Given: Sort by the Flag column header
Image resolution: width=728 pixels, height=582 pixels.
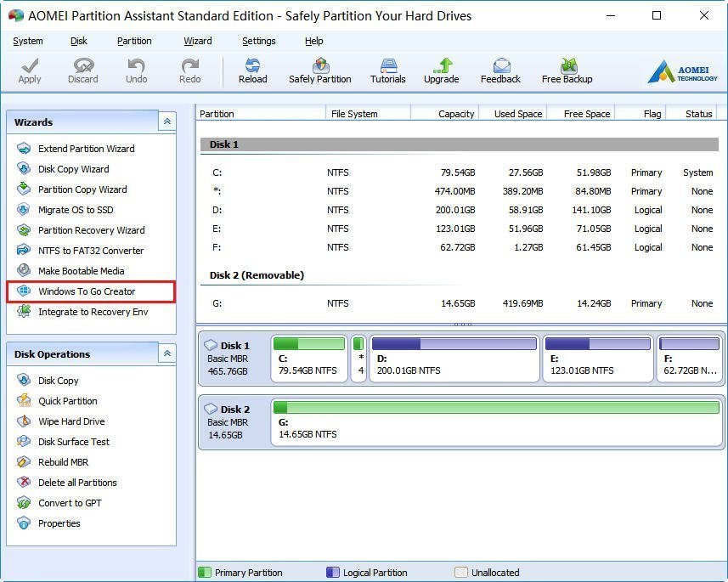Looking at the screenshot, I should pos(641,114).
